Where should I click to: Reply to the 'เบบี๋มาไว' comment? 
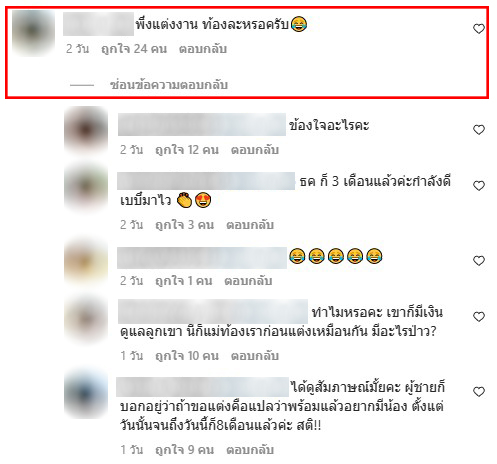click(250, 225)
